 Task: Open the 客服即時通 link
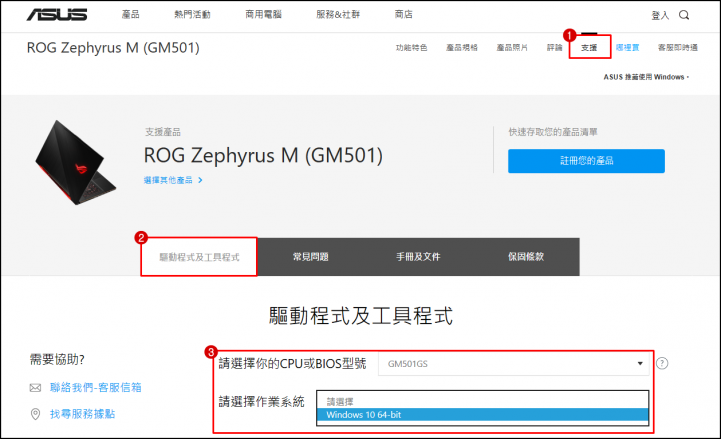coord(678,47)
